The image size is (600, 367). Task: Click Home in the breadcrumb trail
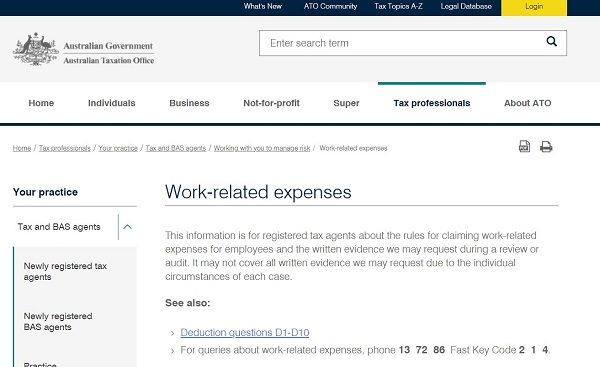click(x=22, y=148)
